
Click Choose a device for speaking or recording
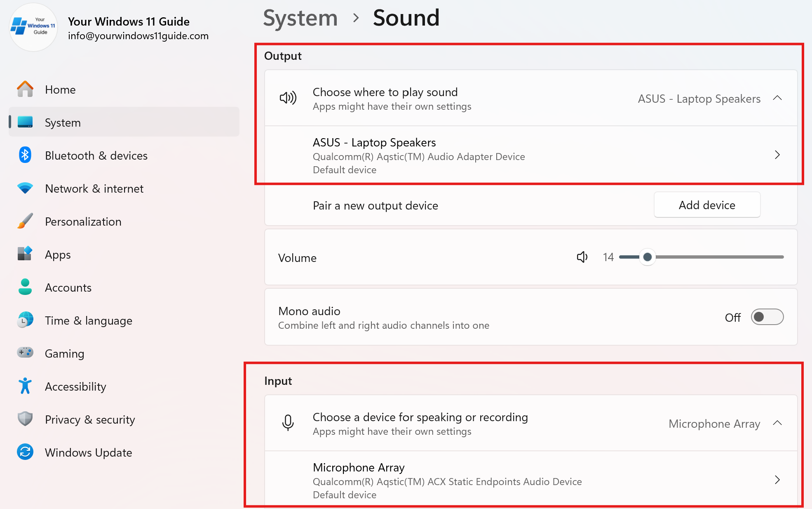pyautogui.click(x=531, y=423)
